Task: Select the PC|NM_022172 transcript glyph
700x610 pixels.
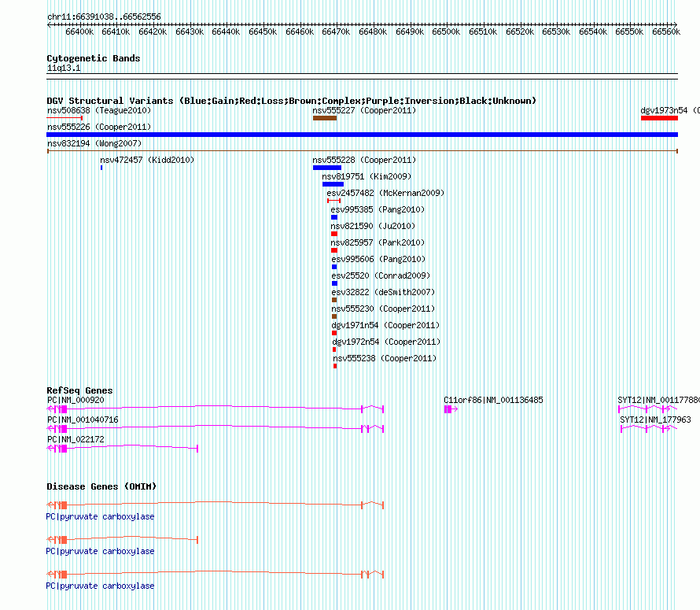Action: tap(123, 448)
